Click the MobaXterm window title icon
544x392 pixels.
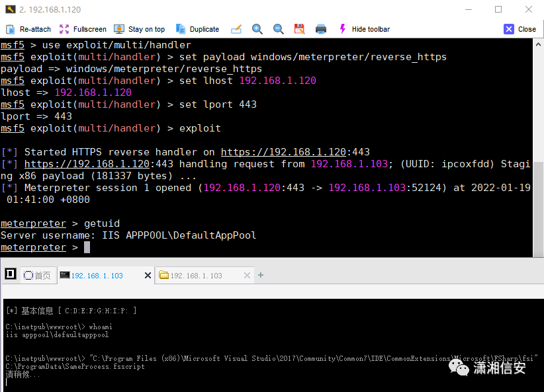[x=11, y=9]
